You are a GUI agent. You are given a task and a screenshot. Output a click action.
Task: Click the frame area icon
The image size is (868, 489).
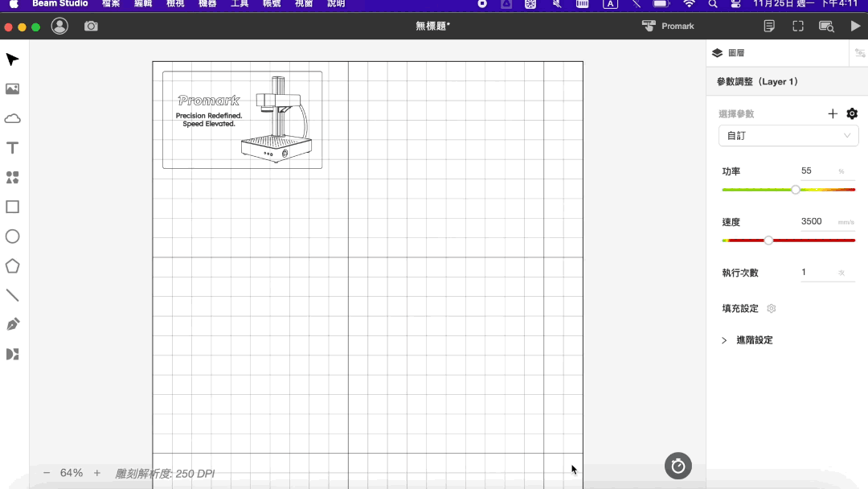(x=798, y=26)
